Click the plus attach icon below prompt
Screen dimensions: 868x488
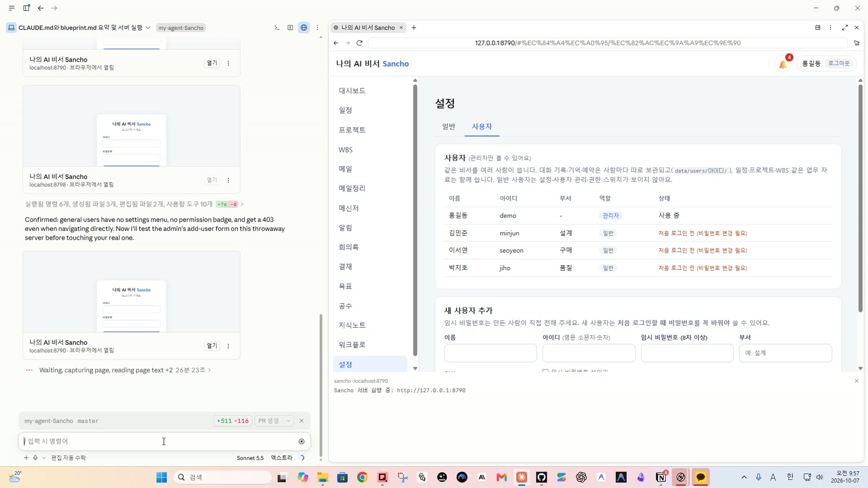[26, 458]
